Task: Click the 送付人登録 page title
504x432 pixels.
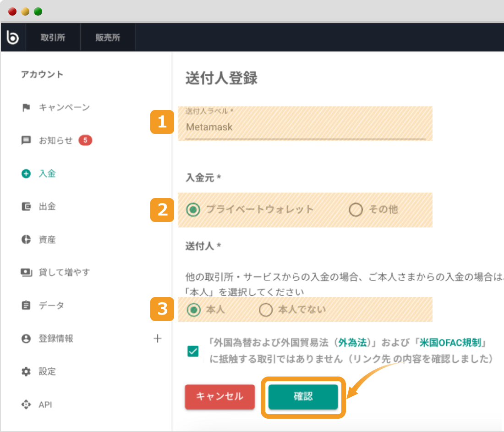Action: (x=221, y=78)
